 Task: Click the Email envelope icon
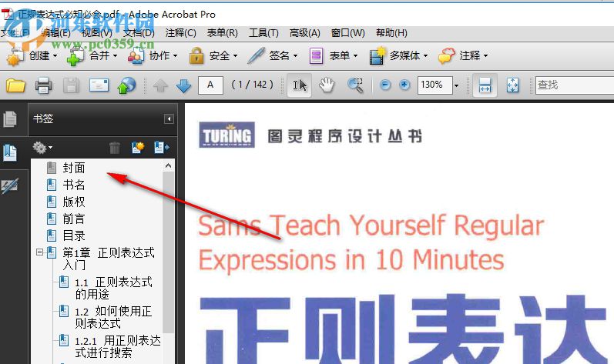[x=99, y=85]
